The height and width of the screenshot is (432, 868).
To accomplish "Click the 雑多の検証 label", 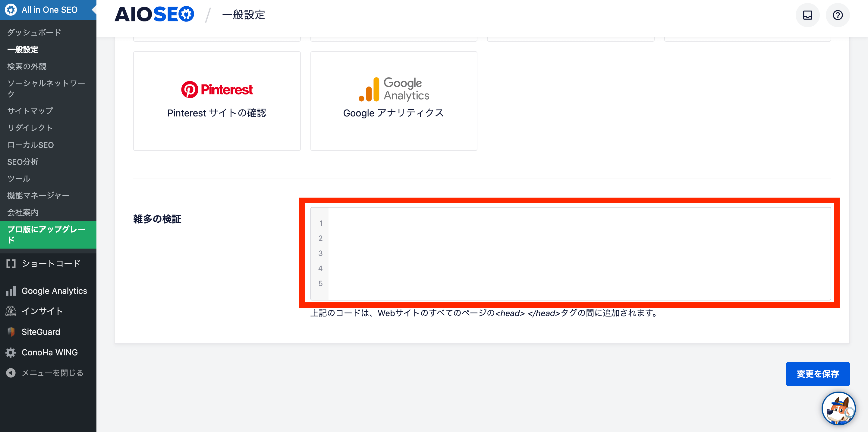I will coord(157,219).
